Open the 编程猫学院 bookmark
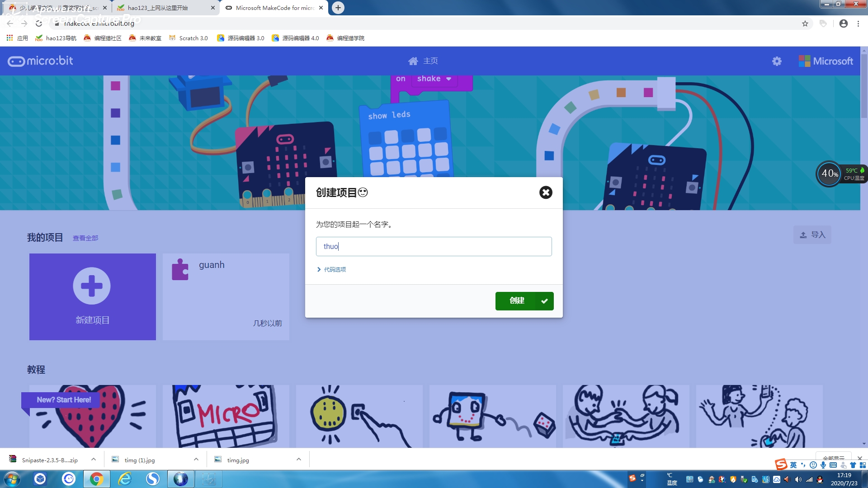 pyautogui.click(x=345, y=38)
